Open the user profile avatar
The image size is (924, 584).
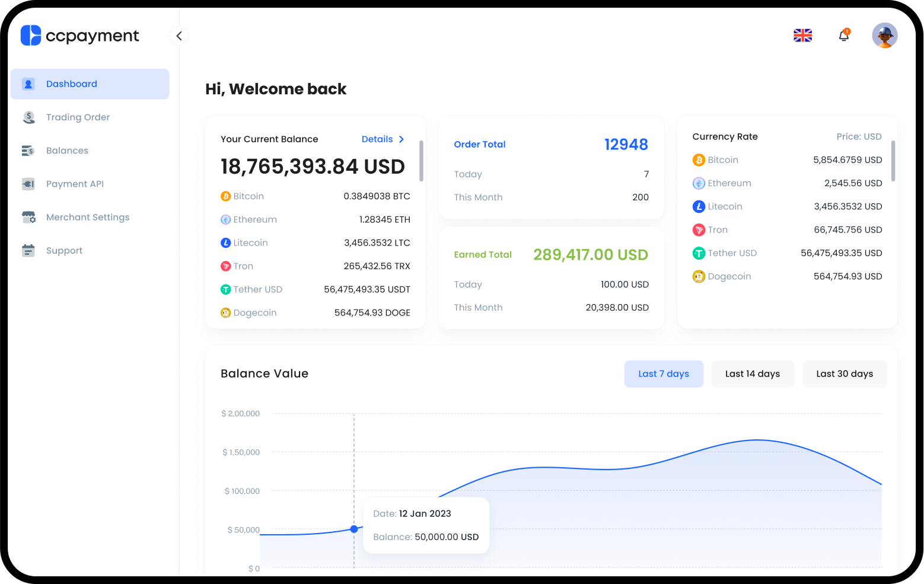click(884, 36)
